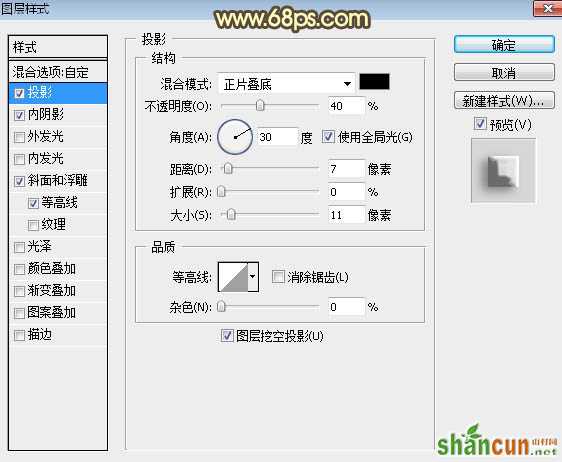
Task: Uncheck the 预览 preview checkbox
Action: point(480,124)
